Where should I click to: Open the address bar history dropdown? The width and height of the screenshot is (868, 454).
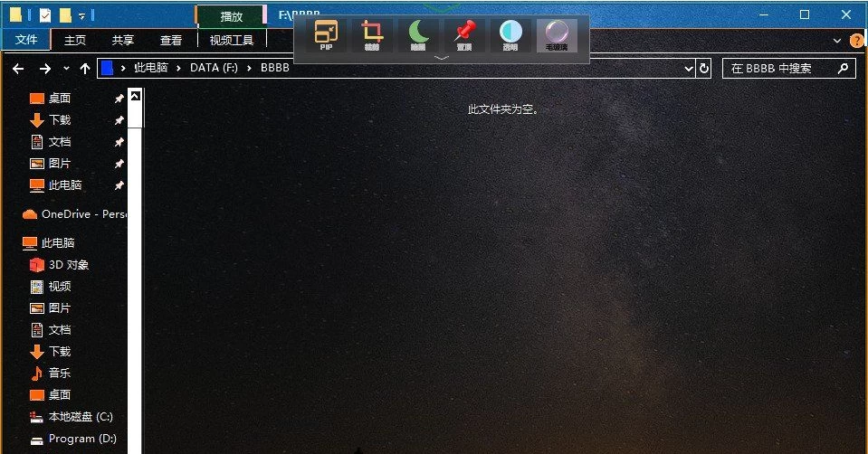click(689, 69)
